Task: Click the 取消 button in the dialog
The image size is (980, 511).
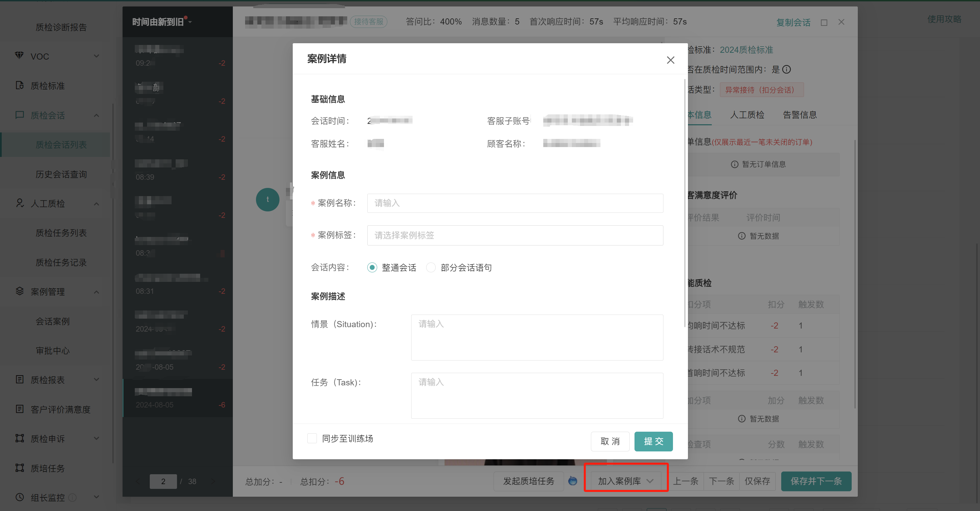Action: tap(610, 441)
